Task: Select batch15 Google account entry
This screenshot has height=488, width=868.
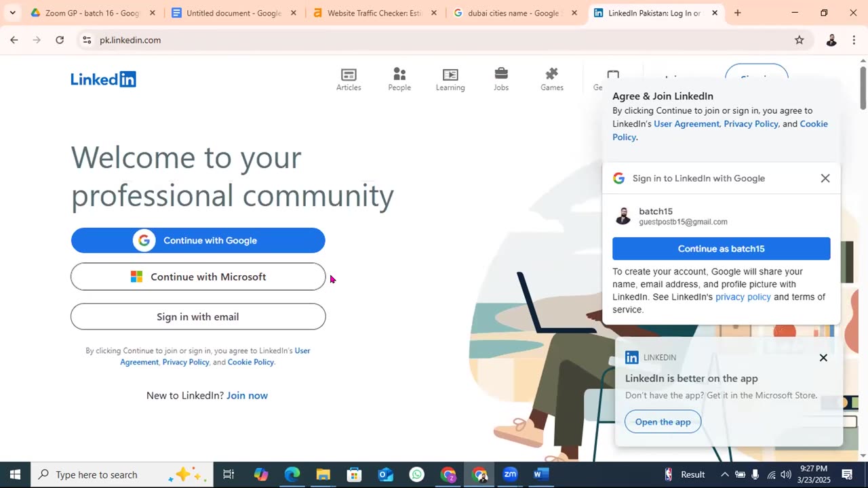Action: point(722,216)
